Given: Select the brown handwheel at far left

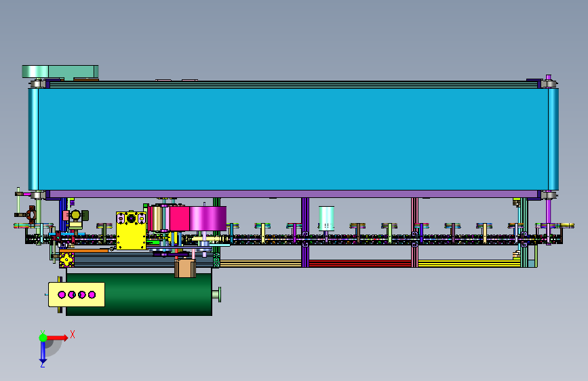Looking at the screenshot, I should [x=32, y=214].
